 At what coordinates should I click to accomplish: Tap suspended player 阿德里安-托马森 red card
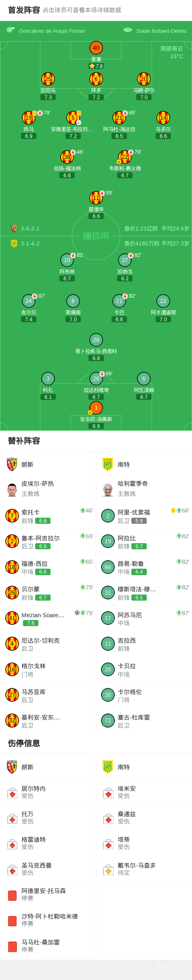click(x=12, y=896)
